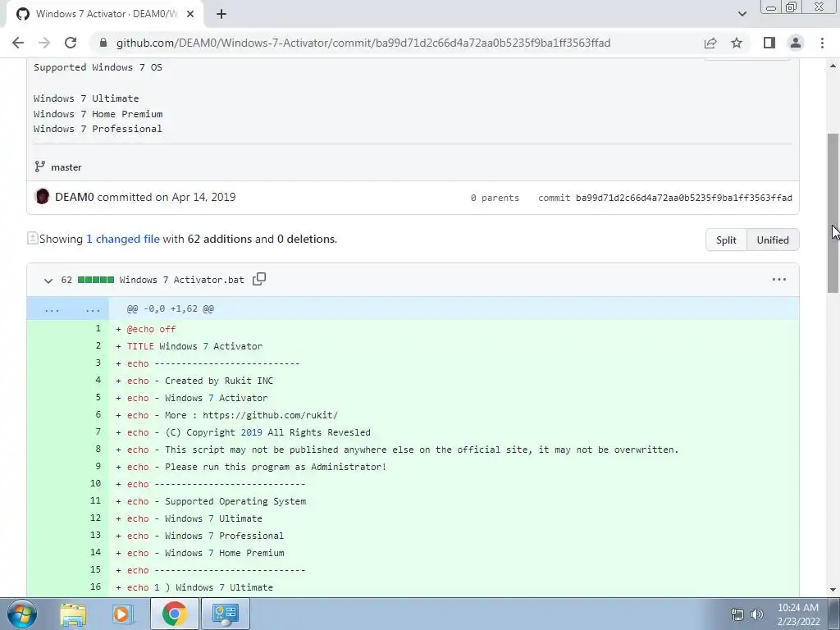
Task: Open the Windows Start menu
Action: click(21, 614)
